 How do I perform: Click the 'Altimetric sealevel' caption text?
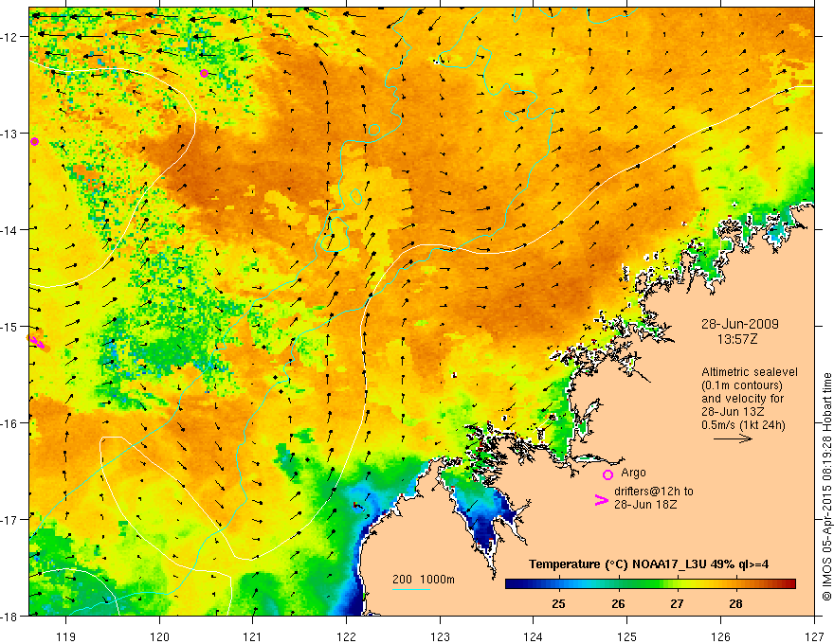point(750,372)
